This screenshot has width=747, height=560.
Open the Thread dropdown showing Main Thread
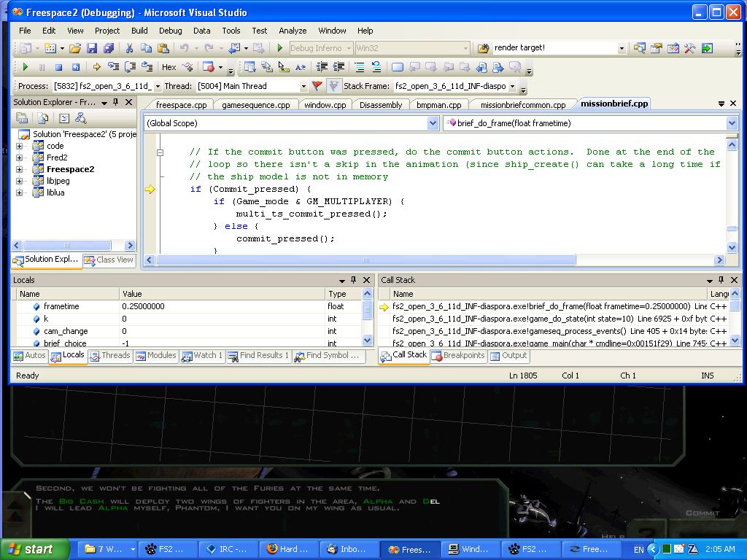[x=303, y=86]
